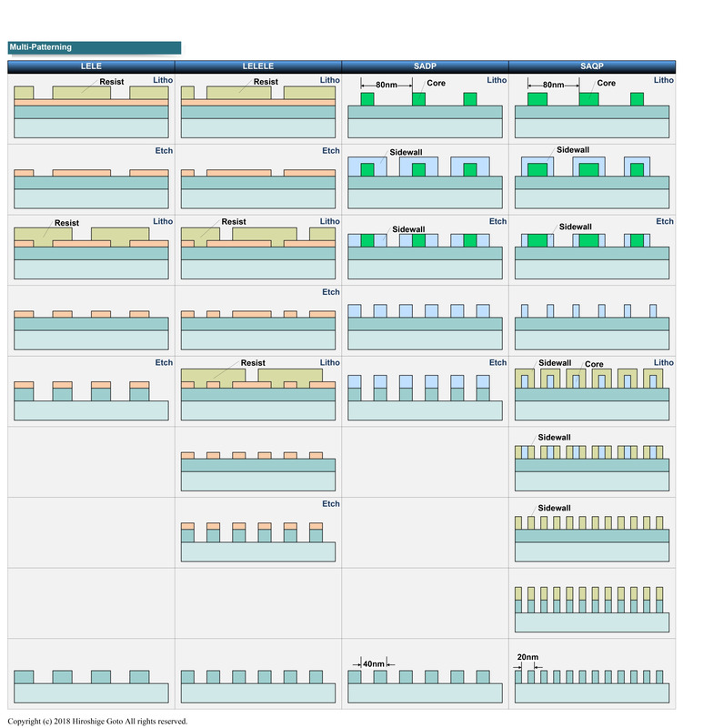This screenshot has width=723, height=728.
Task: Click 'Resist' in the LELE column's first step
Action: coord(112,82)
